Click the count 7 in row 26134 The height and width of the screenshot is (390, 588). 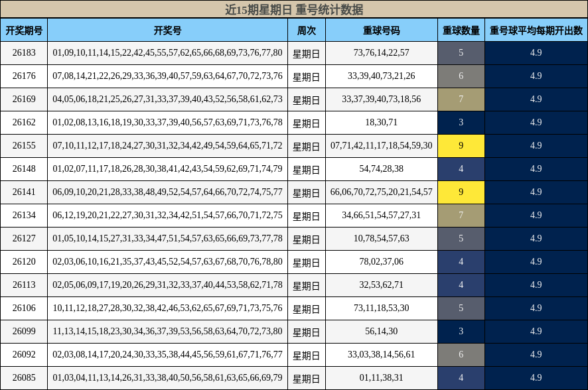tap(461, 216)
